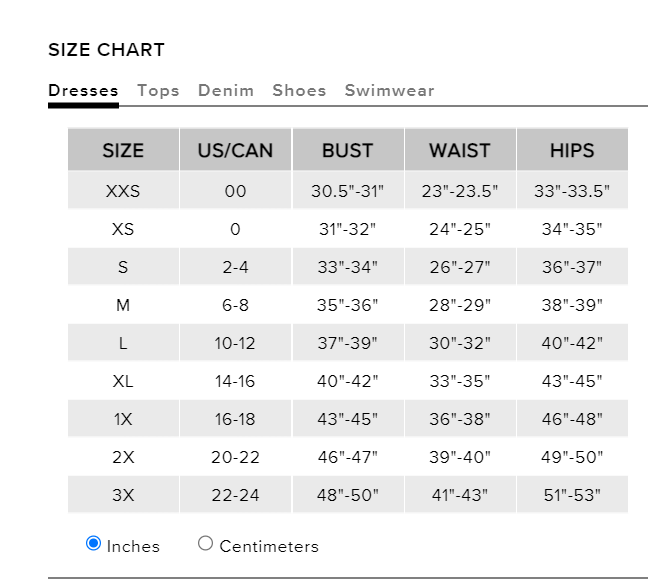Image resolution: width=663 pixels, height=584 pixels.
Task: Click the SIZE CHART heading
Action: tap(106, 50)
